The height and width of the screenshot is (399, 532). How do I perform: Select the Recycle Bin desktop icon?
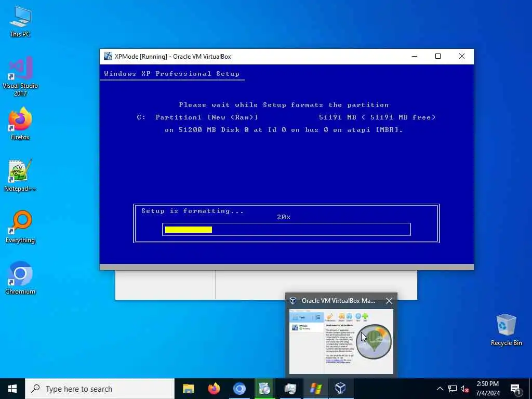506,330
